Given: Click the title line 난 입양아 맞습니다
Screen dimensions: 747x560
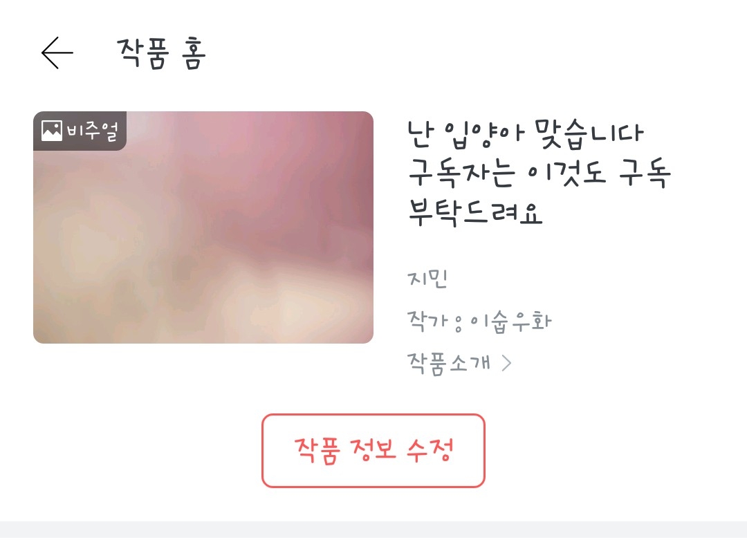Looking at the screenshot, I should tap(525, 134).
